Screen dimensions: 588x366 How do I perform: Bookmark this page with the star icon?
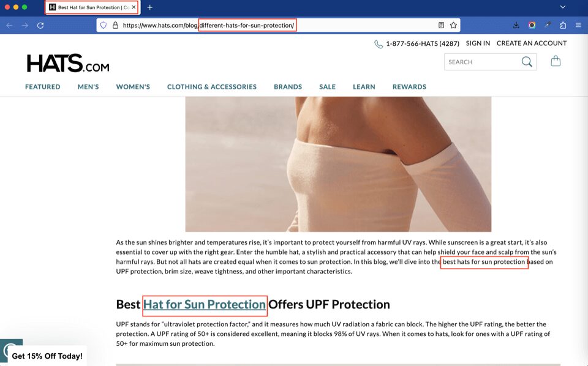(x=453, y=25)
